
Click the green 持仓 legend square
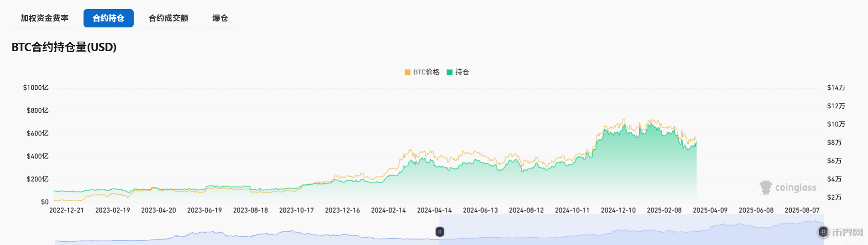click(450, 72)
